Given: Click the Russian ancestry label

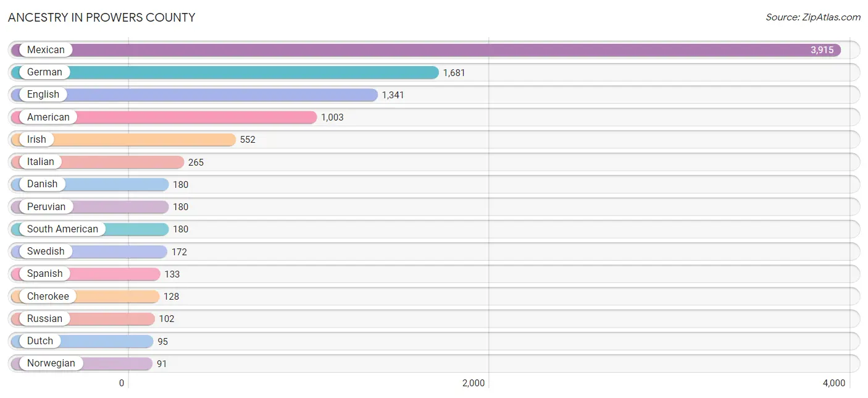Looking at the screenshot, I should pyautogui.click(x=44, y=319).
